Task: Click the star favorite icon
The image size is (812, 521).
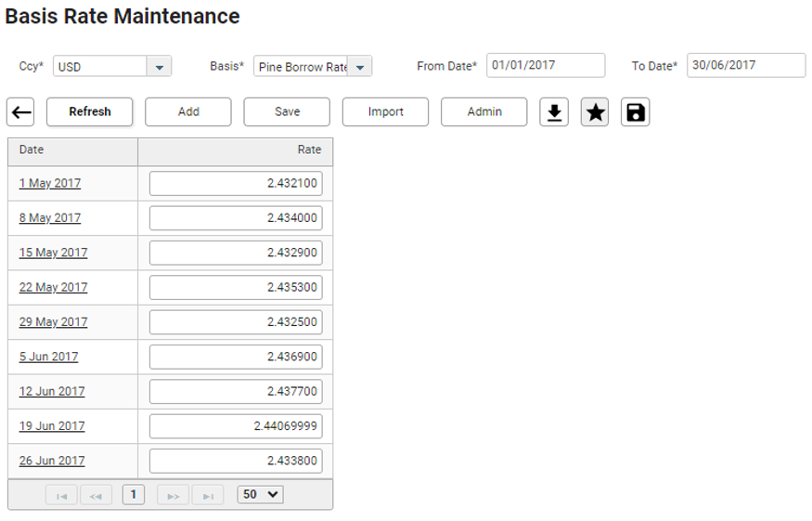Action: pyautogui.click(x=595, y=112)
